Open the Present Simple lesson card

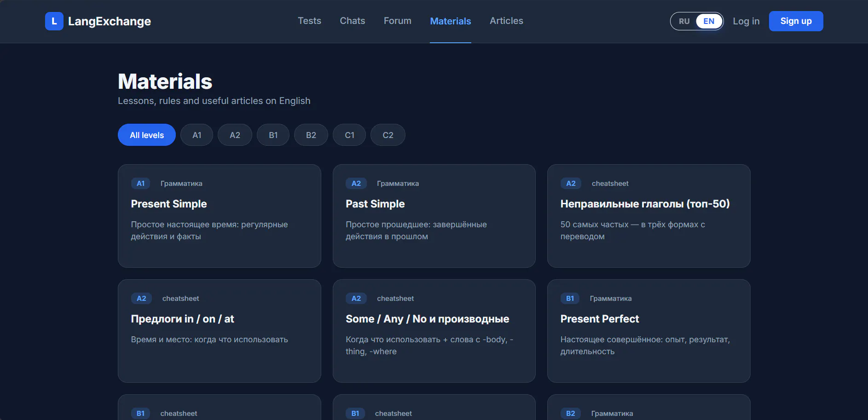click(x=220, y=216)
